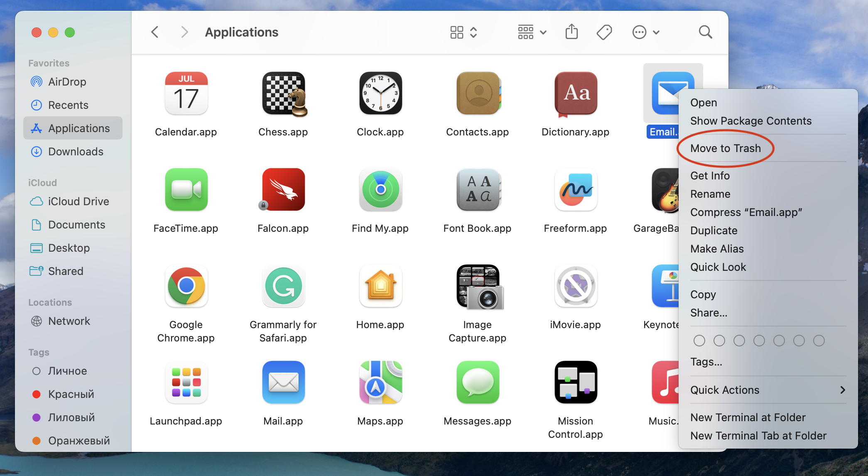
Task: Select the Find My.app icon
Action: (380, 190)
